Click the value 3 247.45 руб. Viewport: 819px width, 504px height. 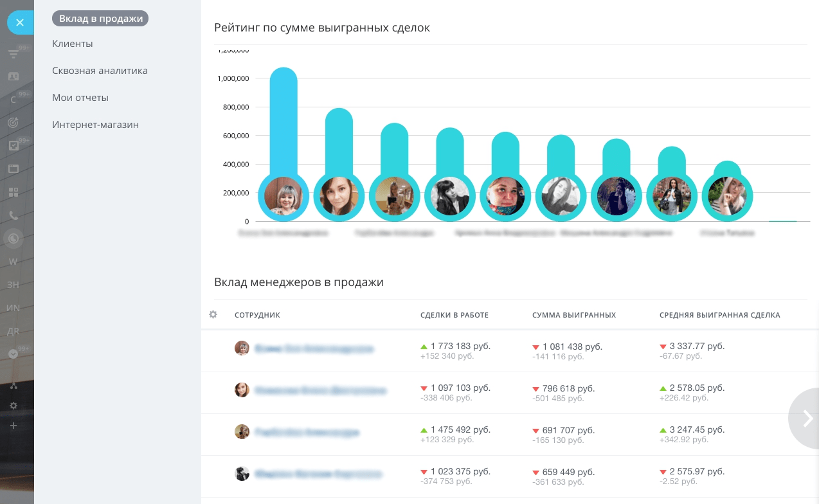click(x=697, y=429)
